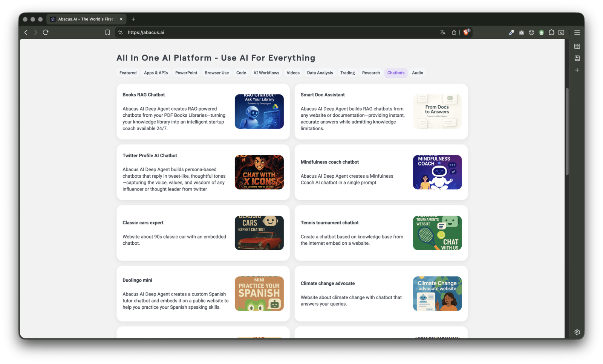
Task: Switch to the Data Analysis tab
Action: 320,73
